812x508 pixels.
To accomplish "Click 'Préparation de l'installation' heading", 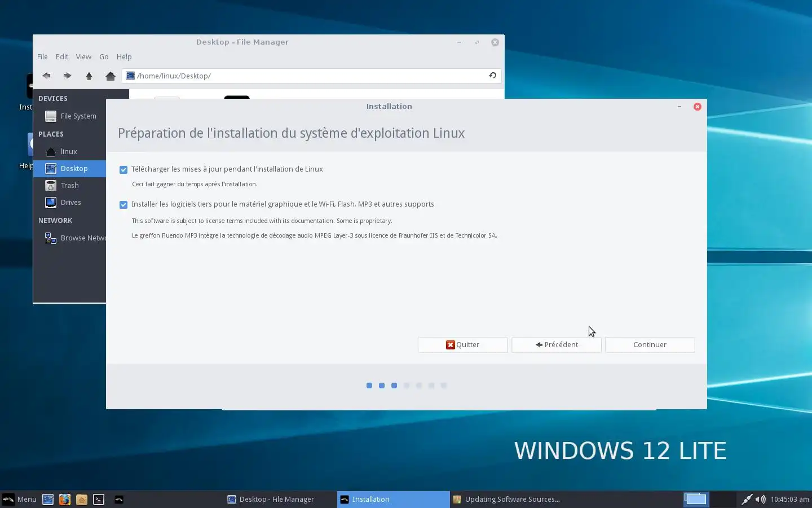I will (291, 134).
